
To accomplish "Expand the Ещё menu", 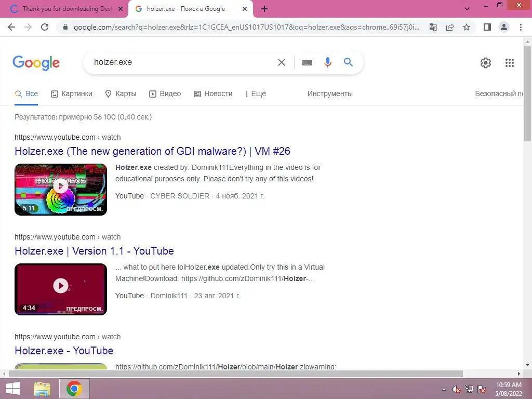I will (x=256, y=94).
